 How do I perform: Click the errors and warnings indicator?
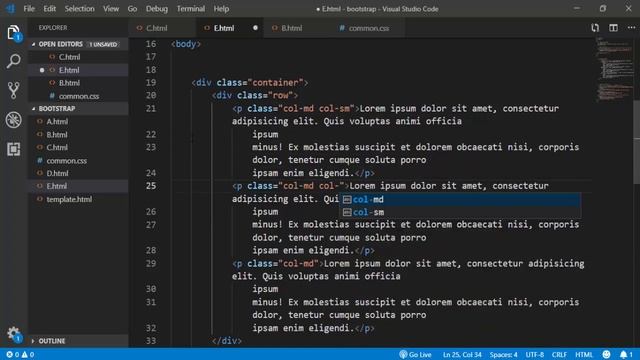pyautogui.click(x=20, y=354)
